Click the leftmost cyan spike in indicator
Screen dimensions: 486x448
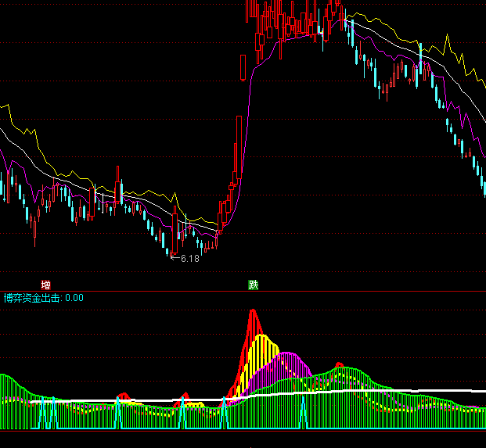pos(48,413)
